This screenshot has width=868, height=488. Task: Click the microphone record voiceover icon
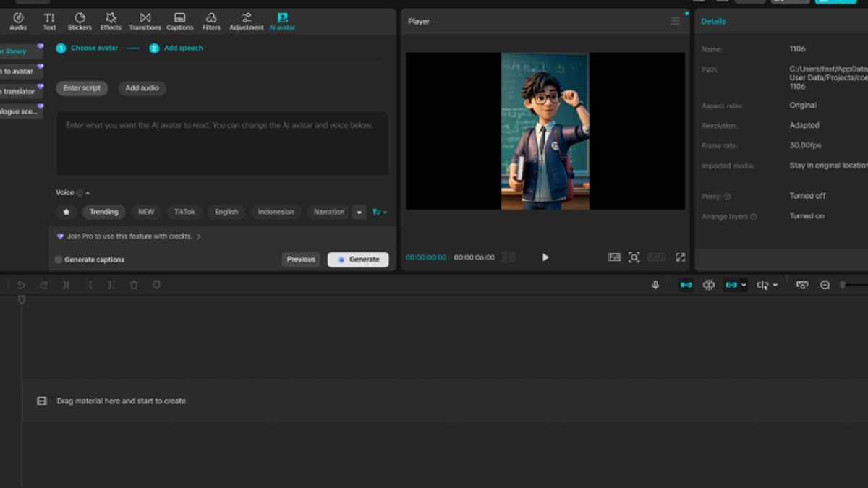(x=655, y=285)
